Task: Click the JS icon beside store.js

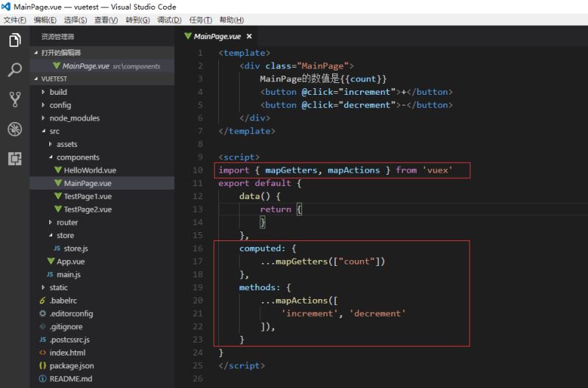Action: point(57,248)
